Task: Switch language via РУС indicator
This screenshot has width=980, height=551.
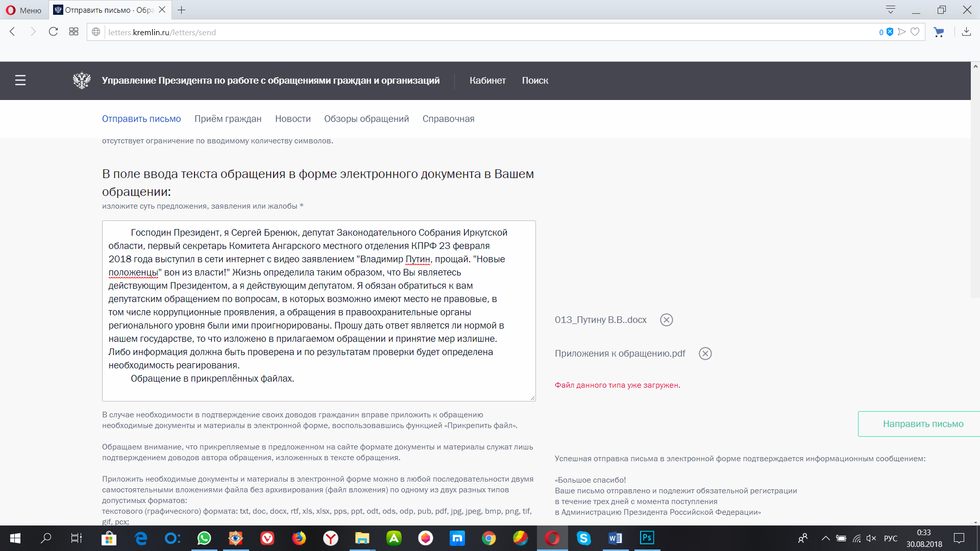Action: click(x=890, y=538)
